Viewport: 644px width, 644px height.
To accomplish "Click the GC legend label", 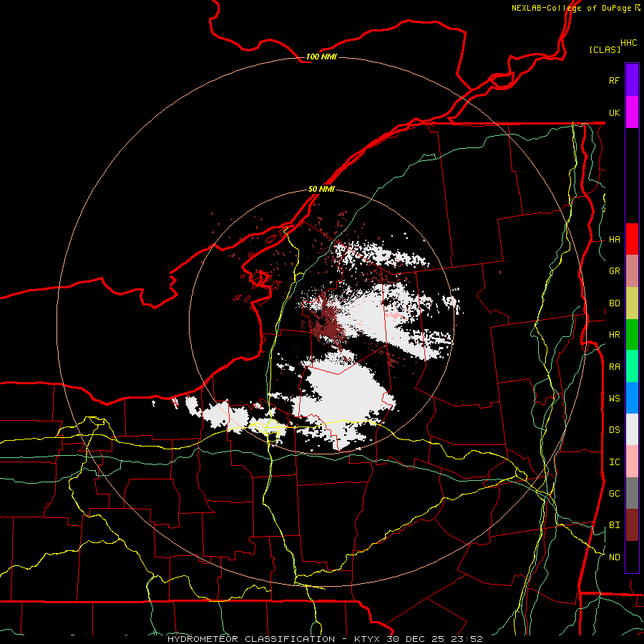I will pos(614,494).
